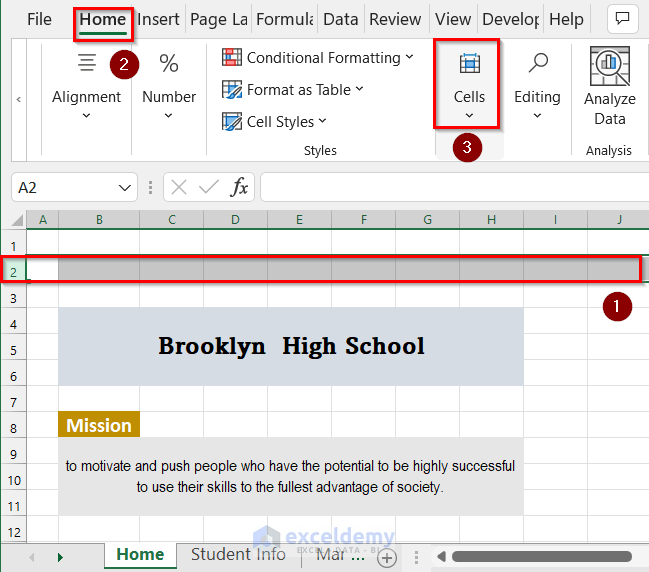Open the Data tab
The width and height of the screenshot is (649, 572).
(x=341, y=19)
